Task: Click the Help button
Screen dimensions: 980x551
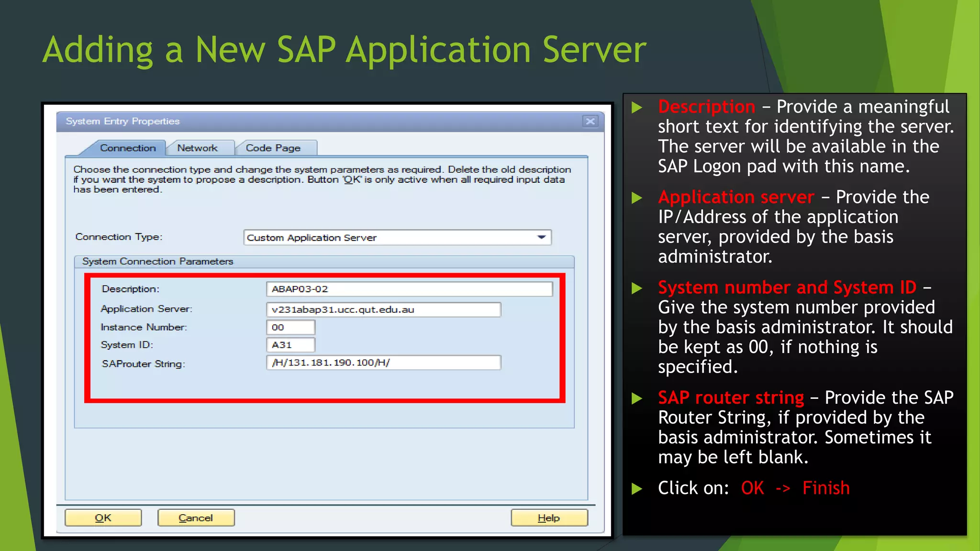Action: [549, 518]
